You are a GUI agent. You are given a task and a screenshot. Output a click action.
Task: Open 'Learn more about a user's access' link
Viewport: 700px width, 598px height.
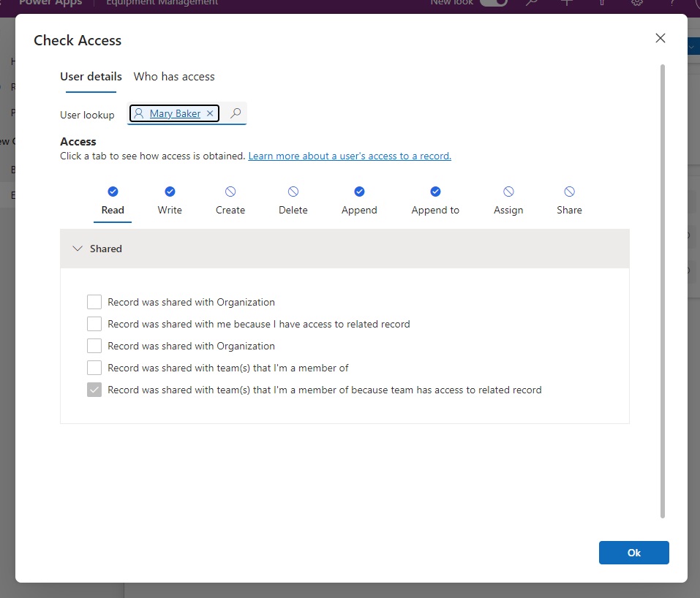coord(350,156)
